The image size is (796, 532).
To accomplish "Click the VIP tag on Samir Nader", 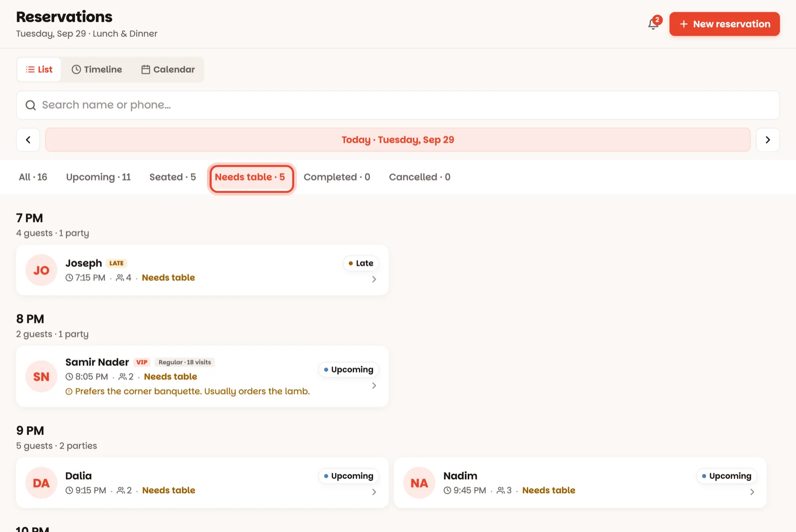I will [x=142, y=362].
